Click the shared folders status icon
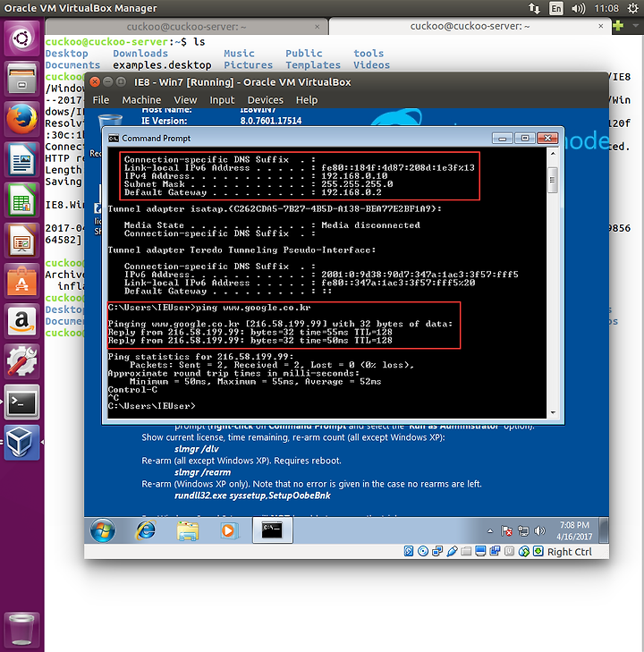 pyautogui.click(x=466, y=551)
